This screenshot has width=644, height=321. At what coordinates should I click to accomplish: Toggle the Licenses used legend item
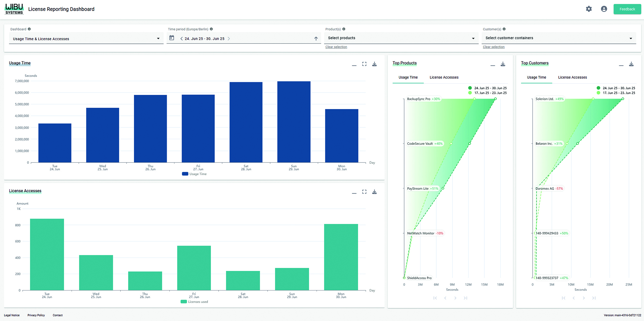pos(194,302)
